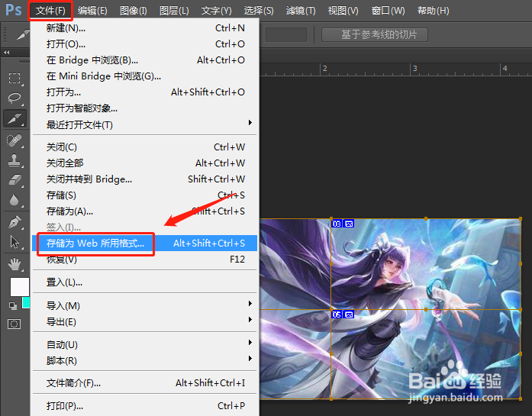Choose Close All (关闭全部) menu item
The image size is (532, 416).
point(144,163)
